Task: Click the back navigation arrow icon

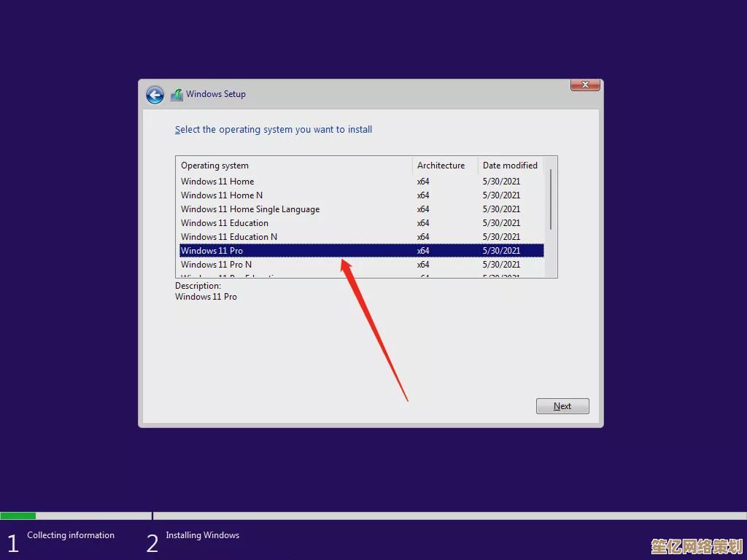Action: click(x=155, y=95)
